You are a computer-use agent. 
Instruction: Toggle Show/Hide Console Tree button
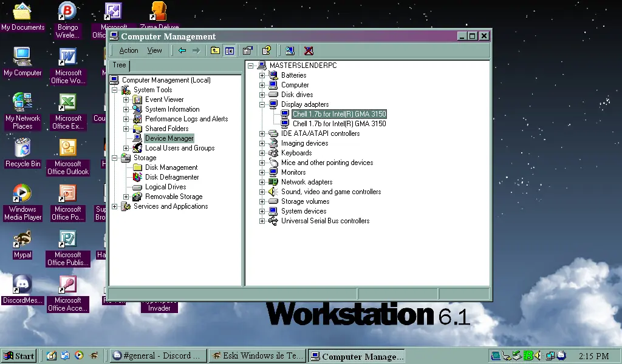click(229, 50)
